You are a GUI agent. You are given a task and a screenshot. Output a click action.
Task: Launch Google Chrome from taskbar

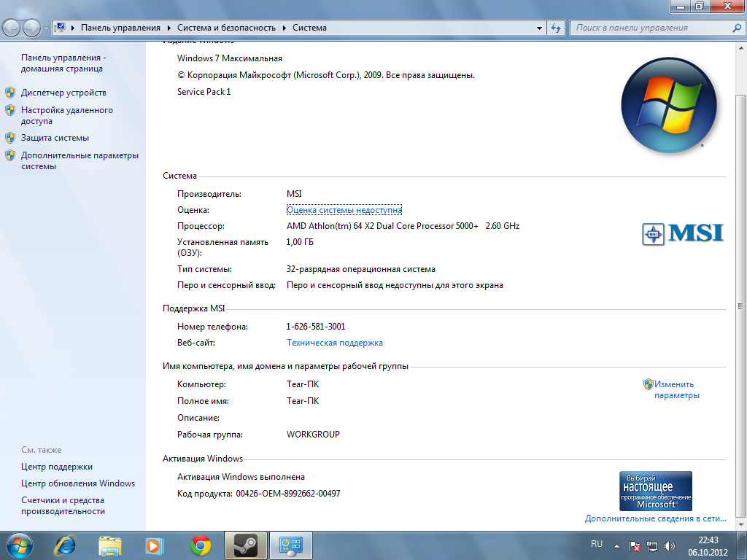(x=201, y=545)
